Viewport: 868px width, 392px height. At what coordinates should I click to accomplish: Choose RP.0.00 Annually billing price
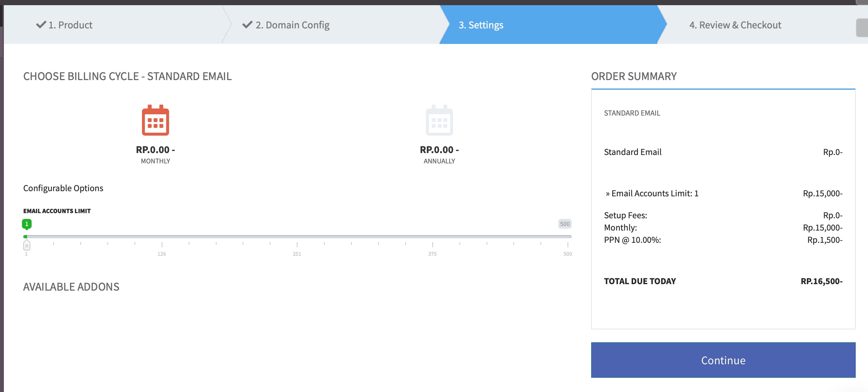coord(439,150)
